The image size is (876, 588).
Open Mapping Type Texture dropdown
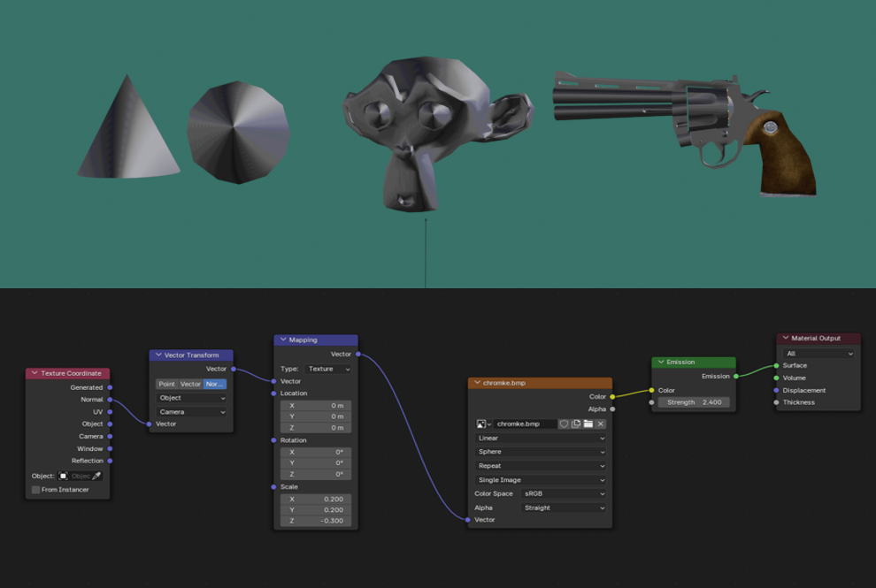328,369
